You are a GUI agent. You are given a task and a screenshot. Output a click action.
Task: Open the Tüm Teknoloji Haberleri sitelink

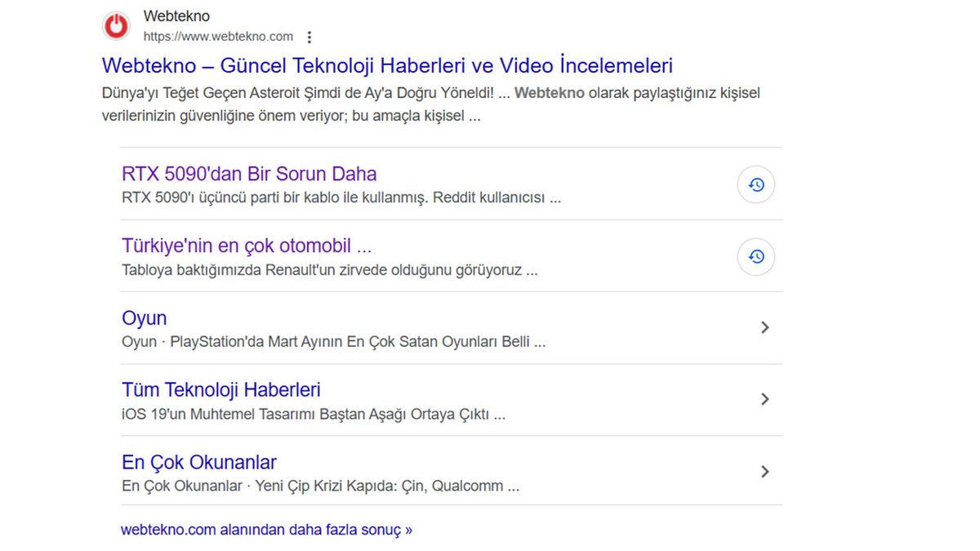220,390
